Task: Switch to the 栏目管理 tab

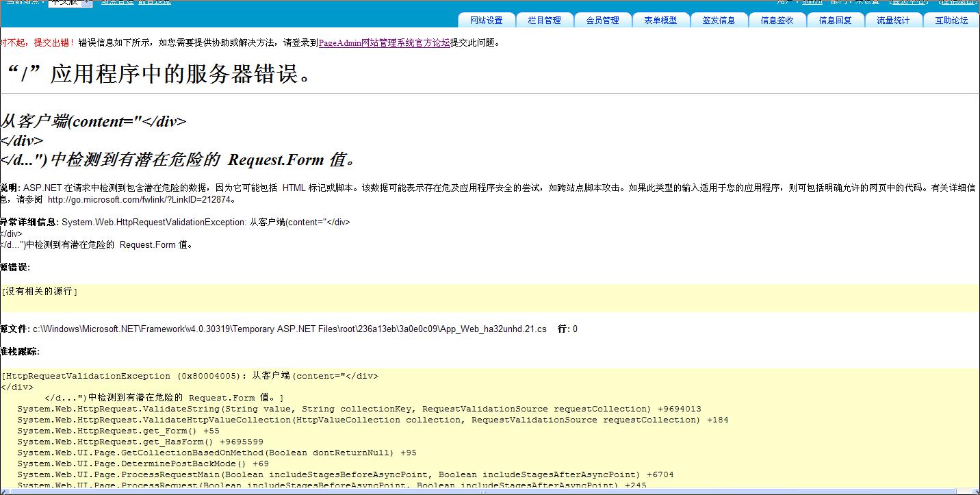Action: point(544,21)
